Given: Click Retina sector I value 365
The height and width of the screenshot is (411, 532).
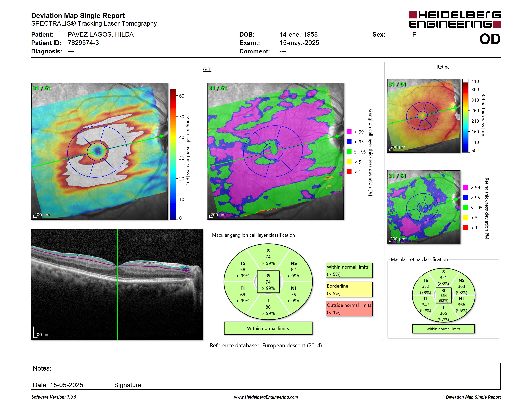Looking at the screenshot, I should (x=443, y=313).
